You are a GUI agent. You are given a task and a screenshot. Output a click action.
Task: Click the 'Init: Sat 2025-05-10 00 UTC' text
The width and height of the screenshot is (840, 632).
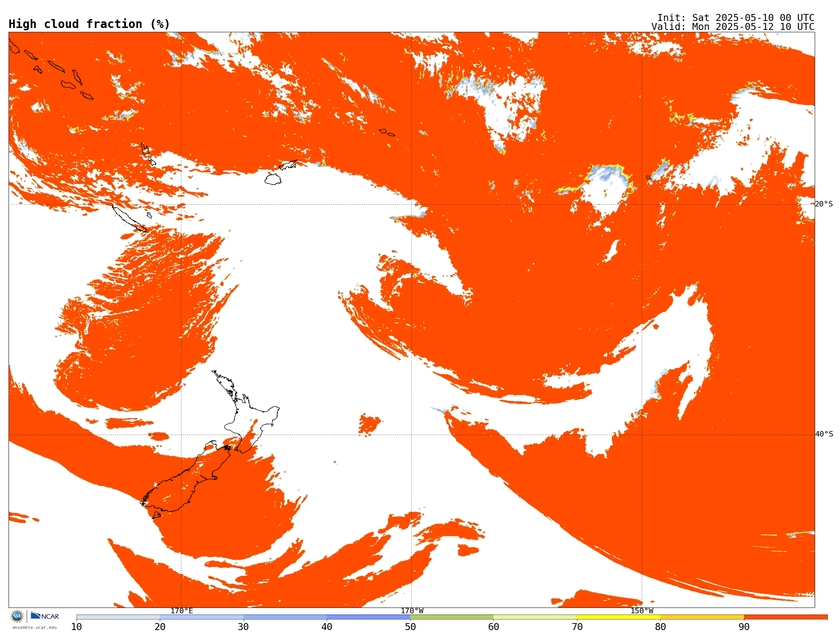[x=736, y=18]
